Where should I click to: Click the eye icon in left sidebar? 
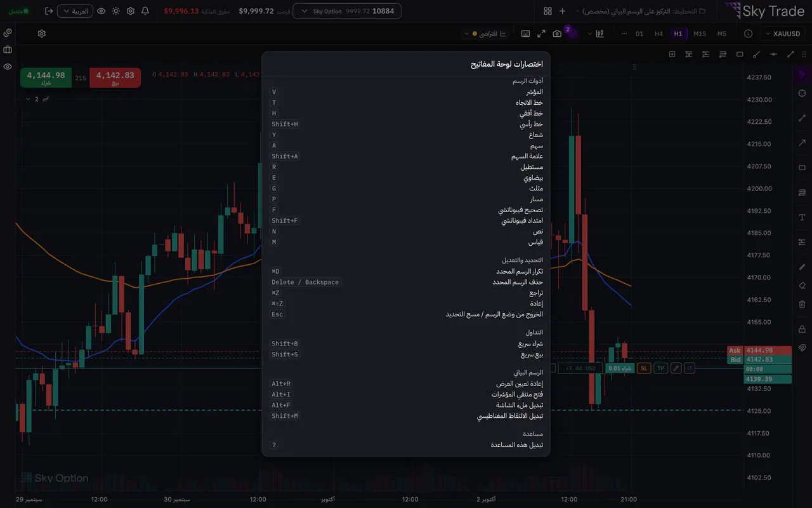pyautogui.click(x=8, y=66)
